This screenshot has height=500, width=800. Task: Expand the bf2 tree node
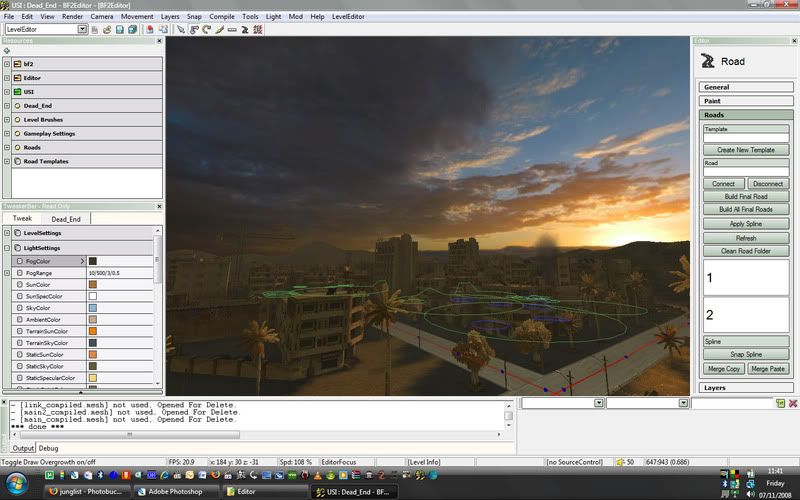[7, 64]
